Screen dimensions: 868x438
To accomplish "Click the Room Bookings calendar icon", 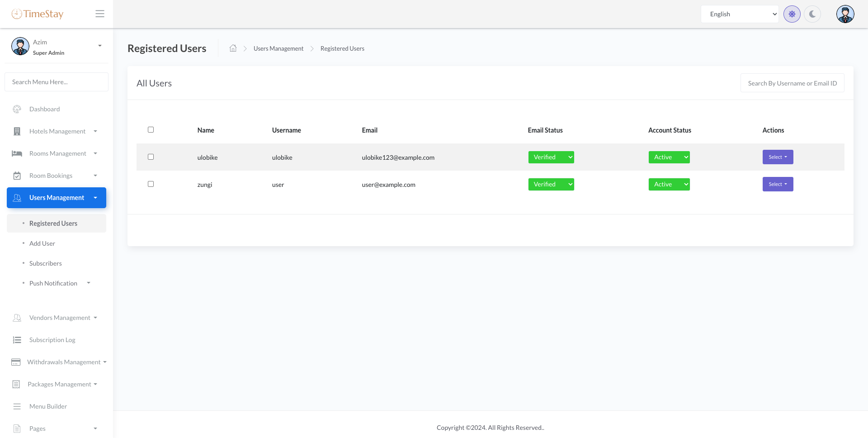I will click(17, 176).
